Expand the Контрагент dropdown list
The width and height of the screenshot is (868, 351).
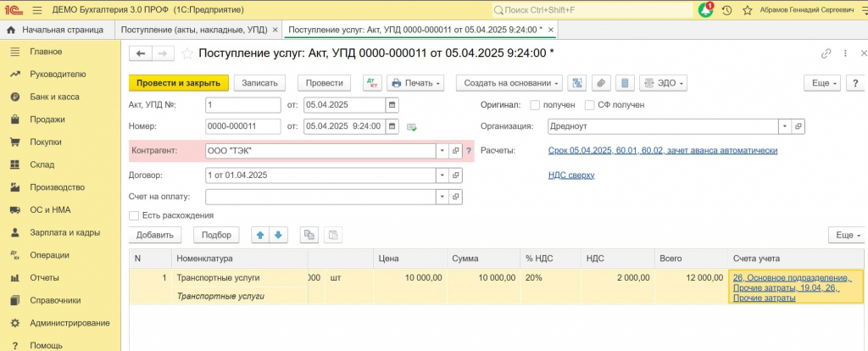point(442,151)
